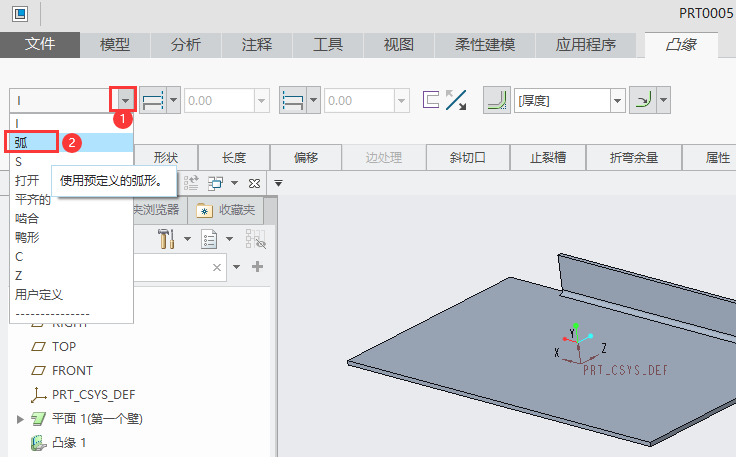This screenshot has width=736, height=457.
Task: Open the search field options dropdown arrow
Action: [237, 267]
